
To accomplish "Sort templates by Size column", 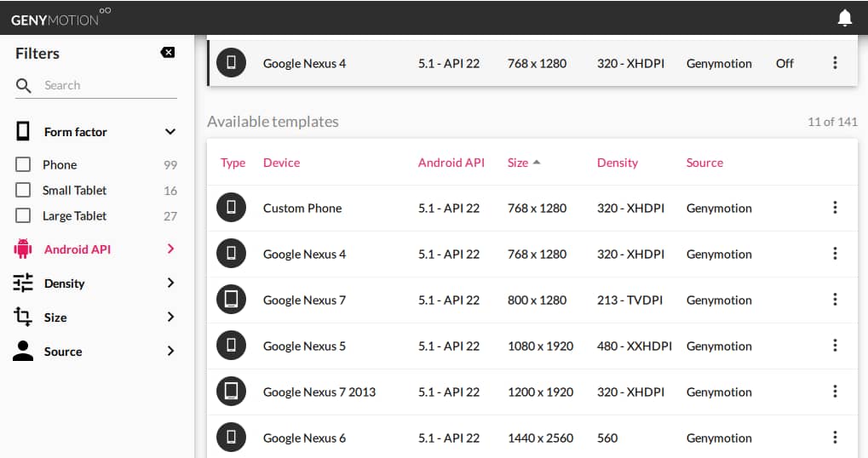I will coord(518,163).
